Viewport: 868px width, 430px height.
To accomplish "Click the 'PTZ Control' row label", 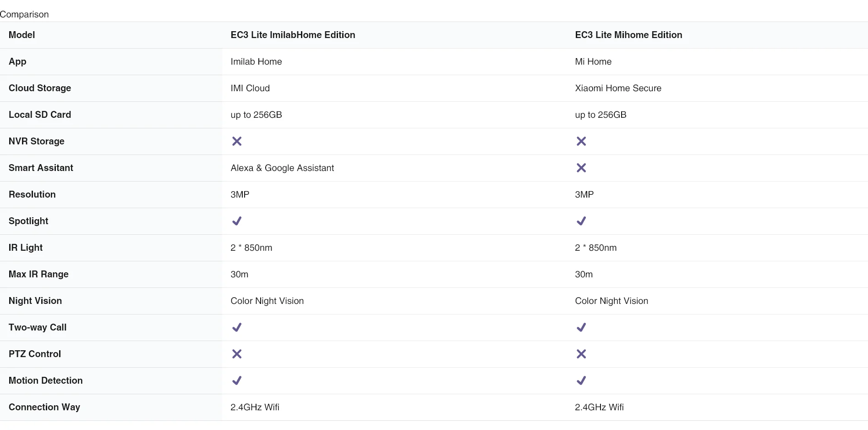I will [x=35, y=354].
